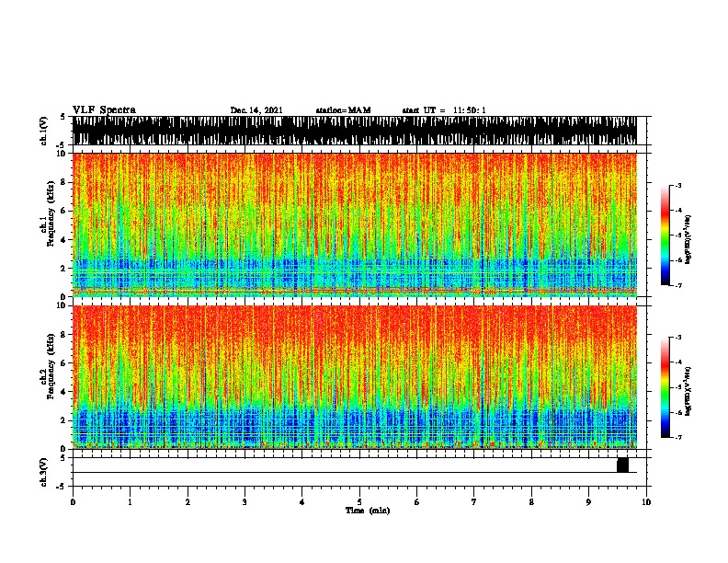Click time axis tick label "4"
The width and height of the screenshot is (728, 563).
pos(302,502)
